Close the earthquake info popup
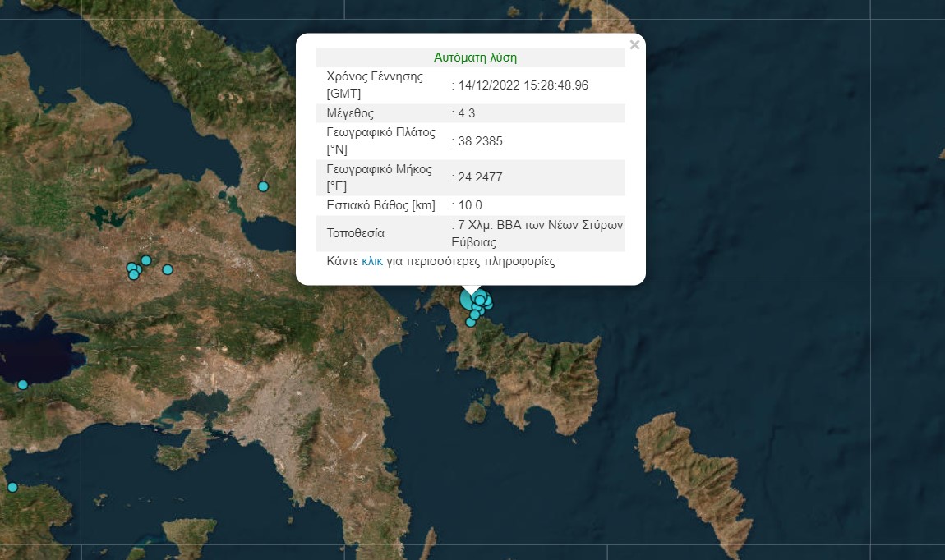The image size is (945, 560). pos(634,45)
